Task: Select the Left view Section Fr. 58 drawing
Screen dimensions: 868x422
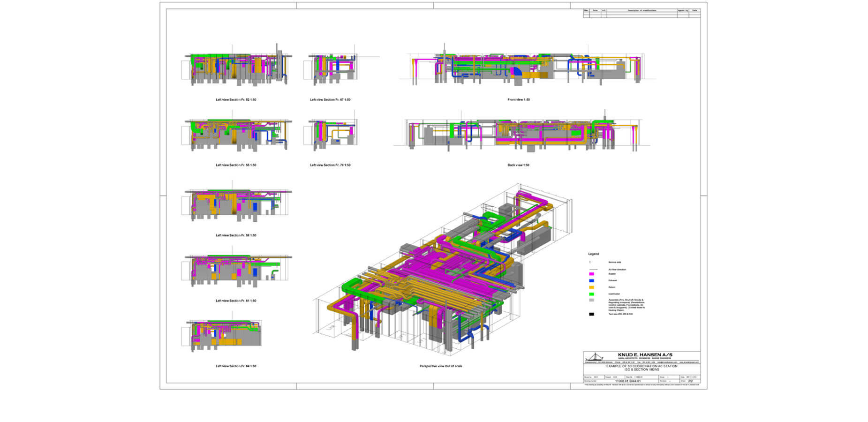Action: pyautogui.click(x=236, y=202)
